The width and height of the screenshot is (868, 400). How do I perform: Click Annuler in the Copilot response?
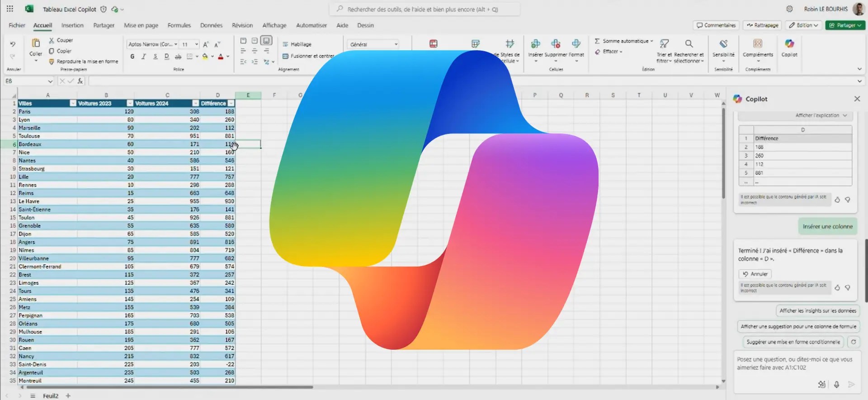click(x=755, y=274)
